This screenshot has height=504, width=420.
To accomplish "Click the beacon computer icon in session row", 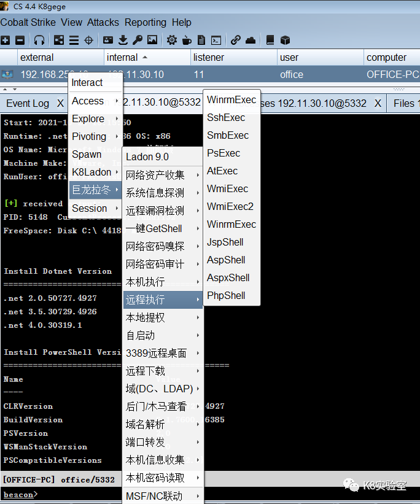I will [x=7, y=74].
